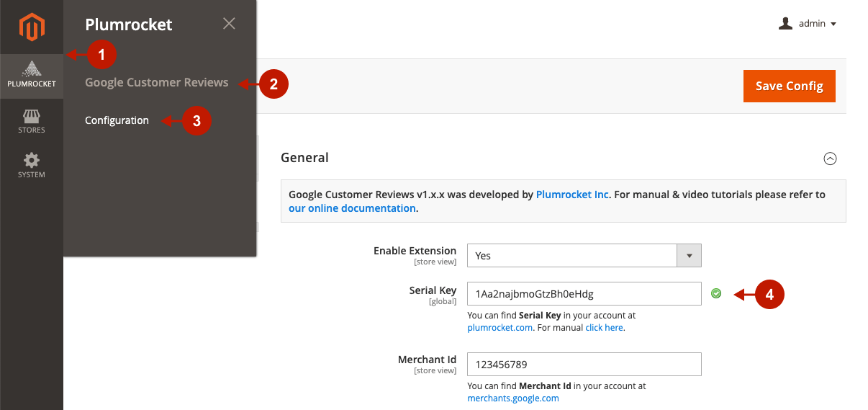Click the Google Customer Reviews heading
The image size is (868, 410).
pos(156,82)
